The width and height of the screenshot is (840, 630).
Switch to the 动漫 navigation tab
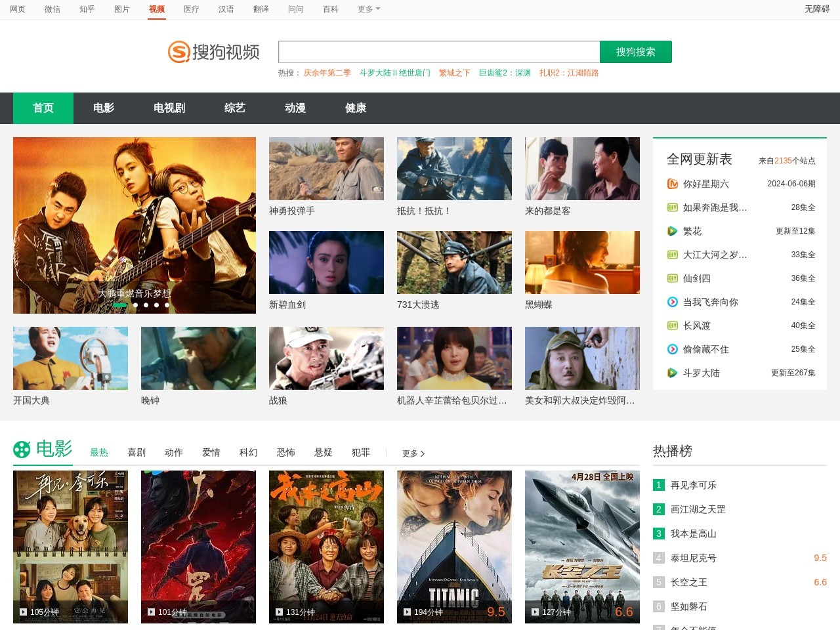[x=295, y=108]
